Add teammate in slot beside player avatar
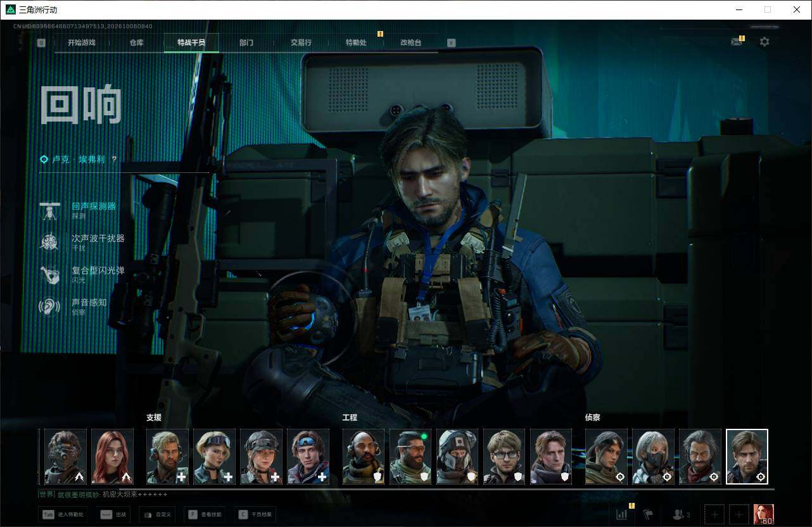The width and height of the screenshot is (812, 527). click(739, 514)
